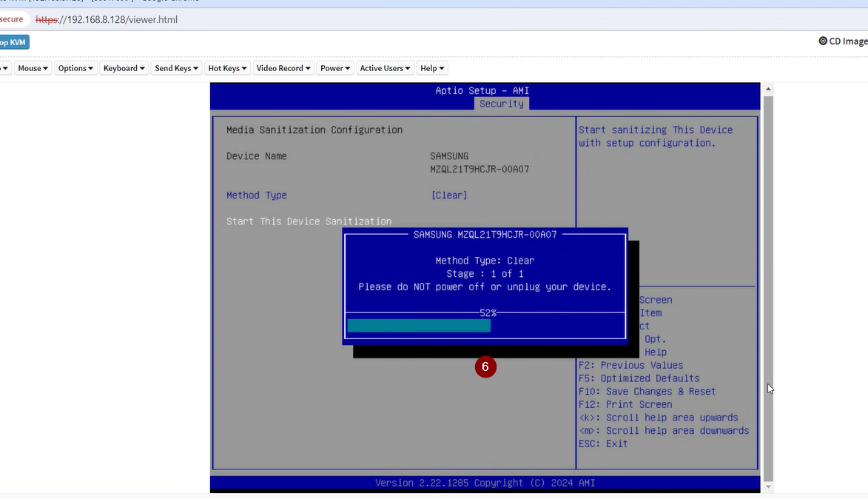This screenshot has width=868, height=499.
Task: Click the Start sanitizing help description
Action: [x=656, y=136]
